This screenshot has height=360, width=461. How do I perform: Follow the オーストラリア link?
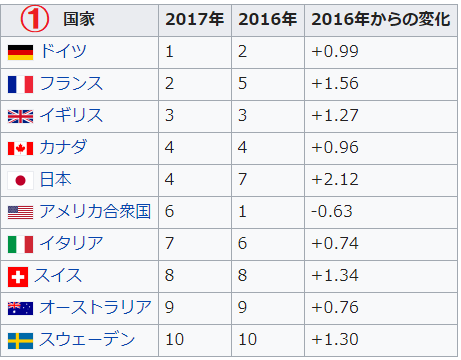[95, 307]
